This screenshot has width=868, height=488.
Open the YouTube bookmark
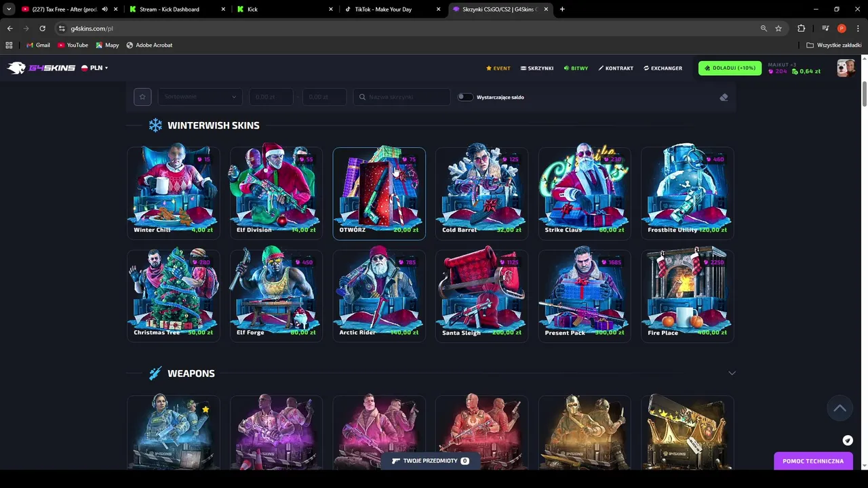(x=73, y=45)
